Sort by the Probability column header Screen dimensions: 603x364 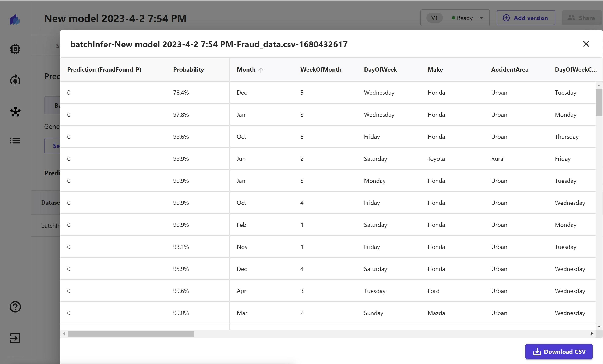point(188,70)
